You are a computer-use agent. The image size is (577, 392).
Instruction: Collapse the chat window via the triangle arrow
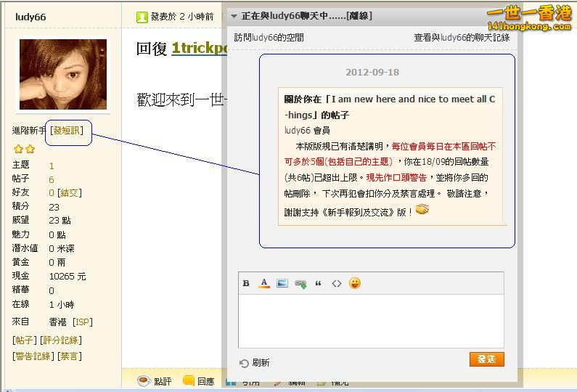pyautogui.click(x=234, y=16)
